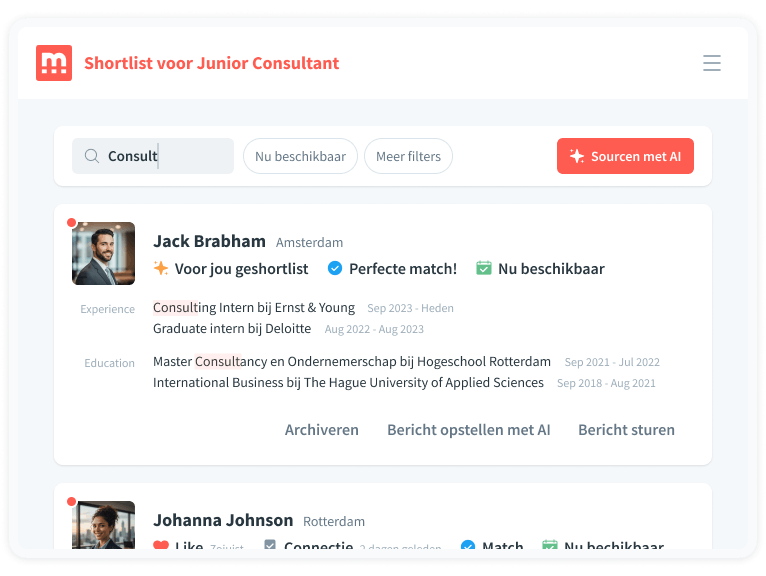Expand the 'Meer filters' options

click(x=408, y=156)
